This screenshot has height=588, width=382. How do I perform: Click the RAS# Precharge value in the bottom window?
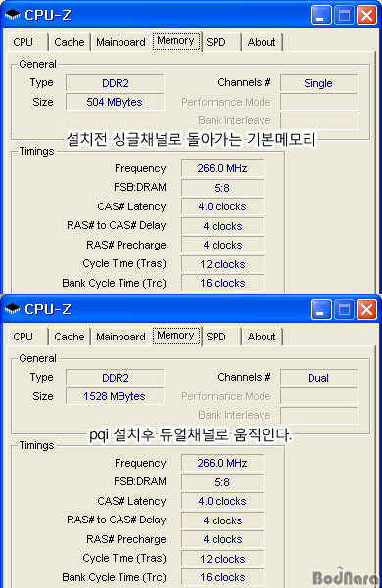(x=223, y=539)
